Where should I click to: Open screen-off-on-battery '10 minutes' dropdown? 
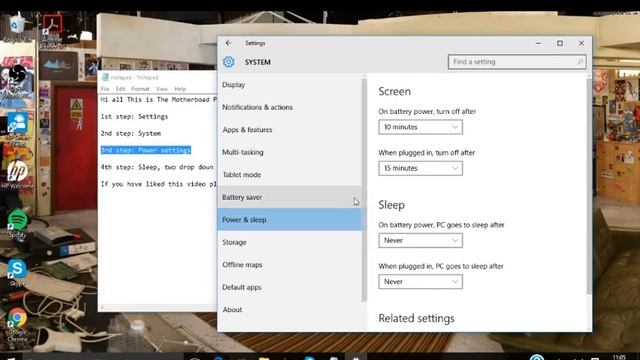click(x=420, y=127)
